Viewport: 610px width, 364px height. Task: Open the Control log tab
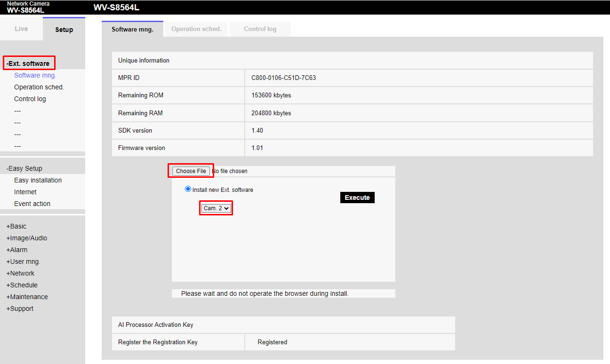click(260, 29)
